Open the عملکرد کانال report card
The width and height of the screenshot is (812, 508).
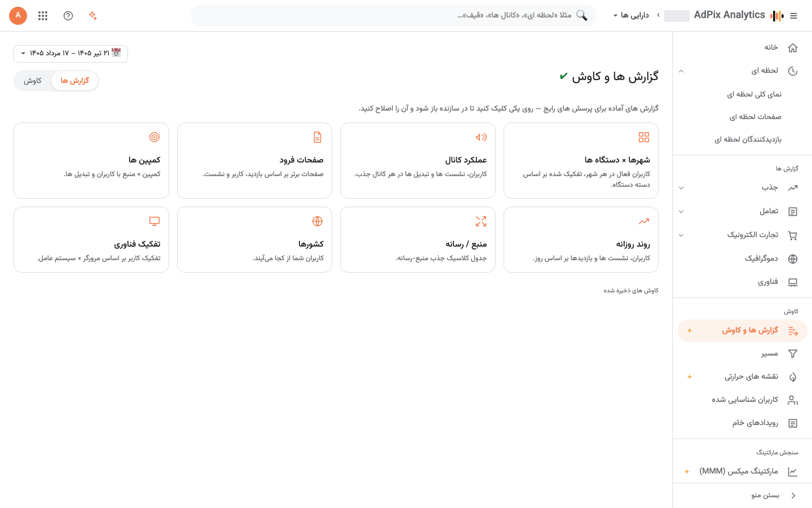[x=418, y=161]
